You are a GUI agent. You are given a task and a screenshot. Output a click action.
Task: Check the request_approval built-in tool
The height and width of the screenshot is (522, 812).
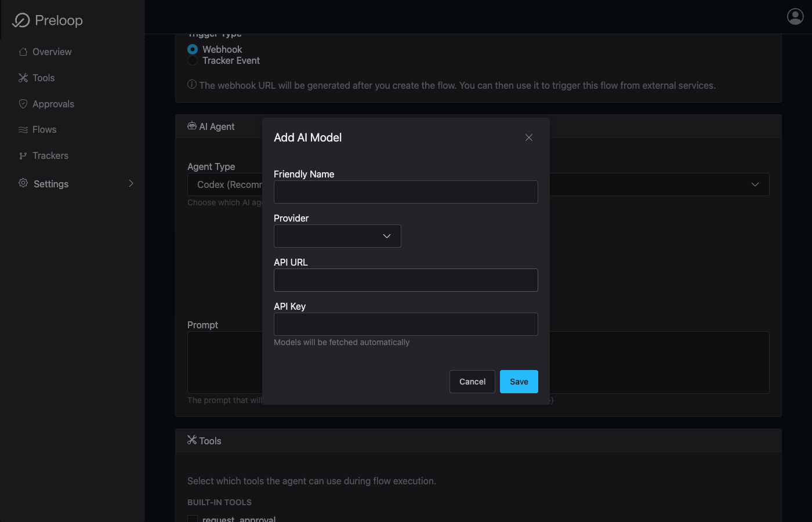pyautogui.click(x=192, y=518)
